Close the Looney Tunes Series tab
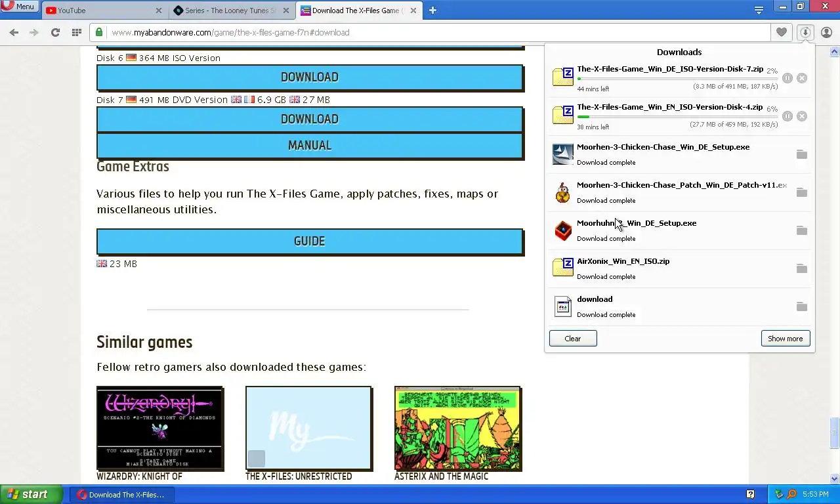The height and width of the screenshot is (504, 840). (286, 10)
